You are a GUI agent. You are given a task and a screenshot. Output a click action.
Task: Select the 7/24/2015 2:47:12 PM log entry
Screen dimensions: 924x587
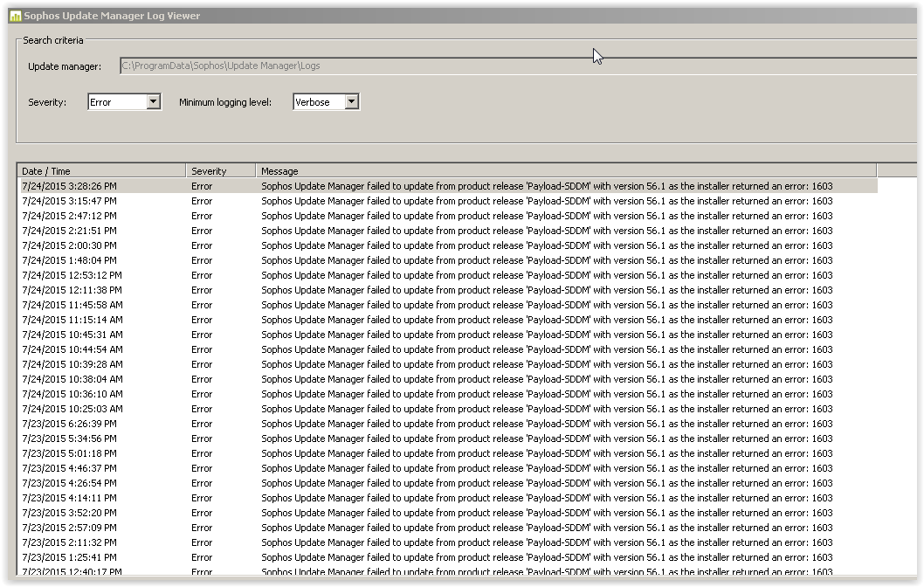point(448,216)
